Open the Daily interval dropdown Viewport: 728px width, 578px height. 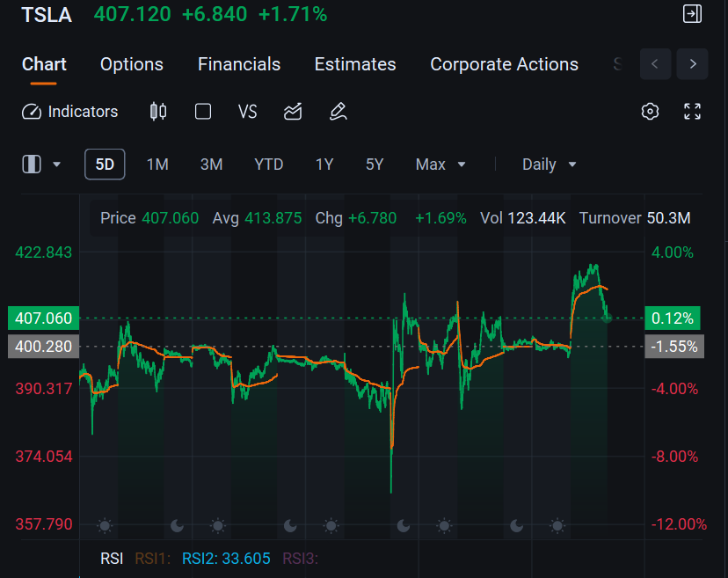(x=549, y=165)
